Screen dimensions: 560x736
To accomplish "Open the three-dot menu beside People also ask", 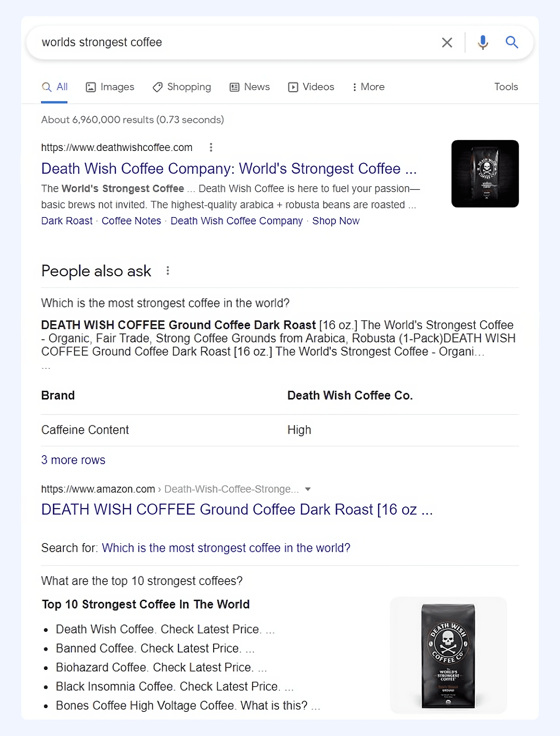I will point(168,271).
